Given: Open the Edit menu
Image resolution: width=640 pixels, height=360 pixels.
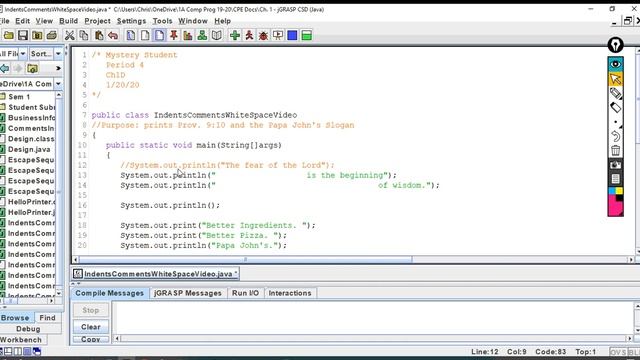Looking at the screenshot, I should pos(22,21).
